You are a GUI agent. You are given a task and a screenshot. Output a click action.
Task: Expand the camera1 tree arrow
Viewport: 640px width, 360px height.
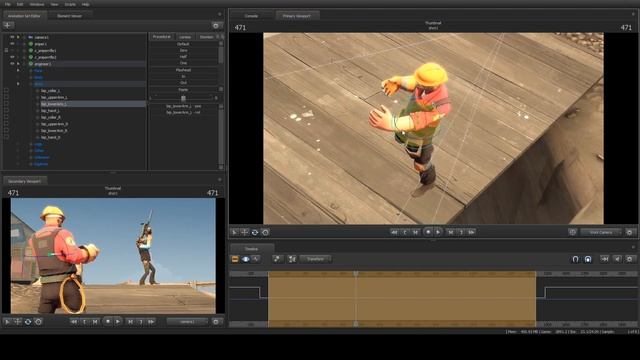18,37
